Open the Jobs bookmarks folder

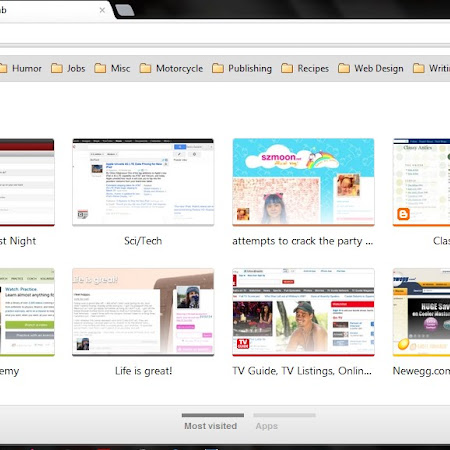[x=68, y=68]
